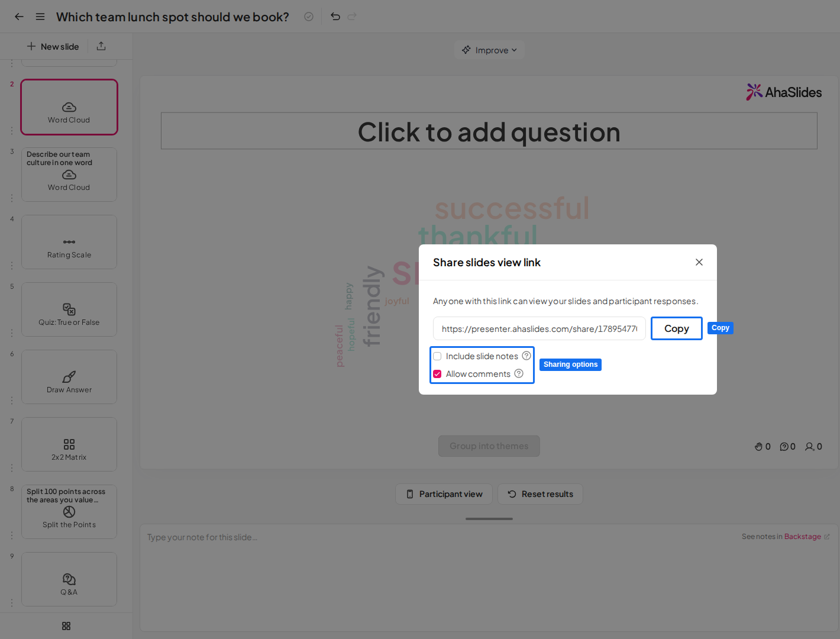Select the slide 2 Word Cloud thumbnail

(69, 107)
